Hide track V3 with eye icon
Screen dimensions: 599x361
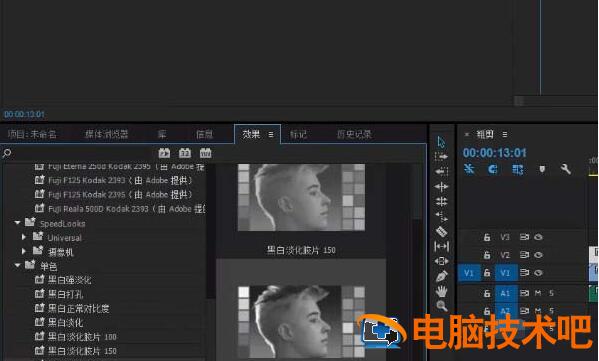tap(538, 237)
